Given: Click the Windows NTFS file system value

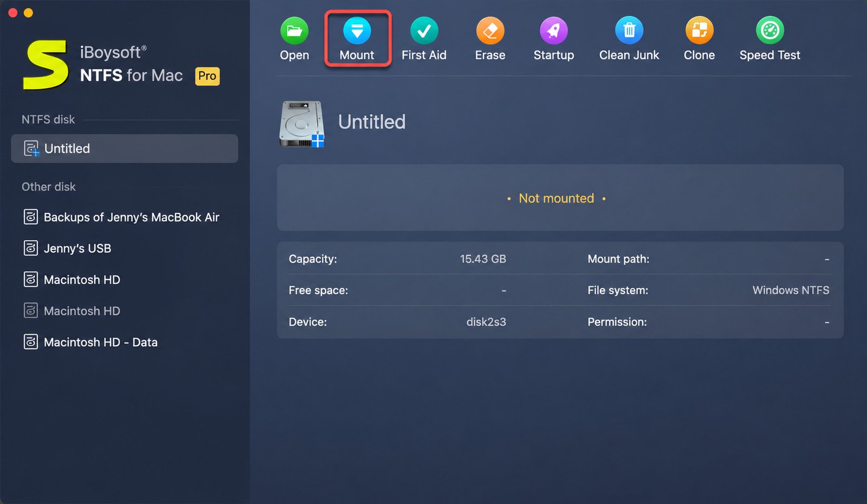Looking at the screenshot, I should point(791,290).
